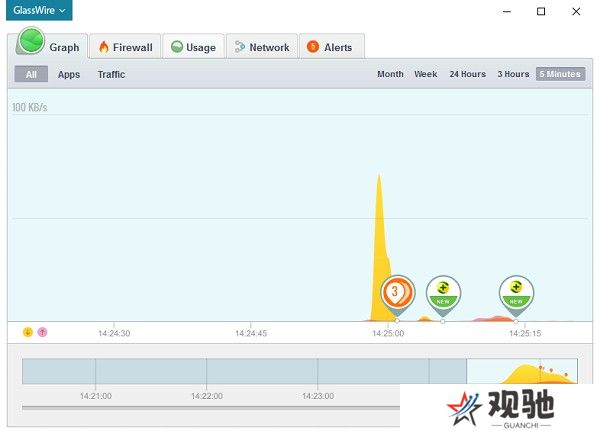Click the 14:23:00 overview time label
The width and height of the screenshot is (600, 434).
[318, 396]
